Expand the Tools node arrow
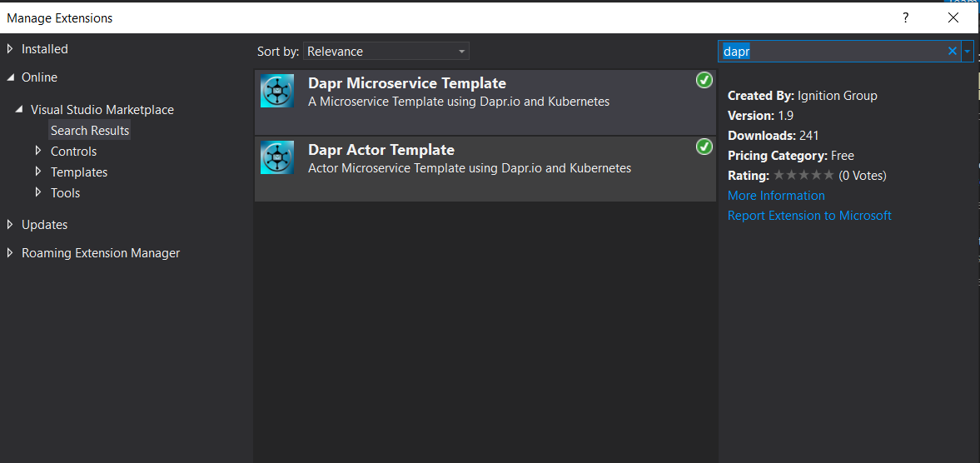Screen dimensions: 980x463 click(39, 192)
